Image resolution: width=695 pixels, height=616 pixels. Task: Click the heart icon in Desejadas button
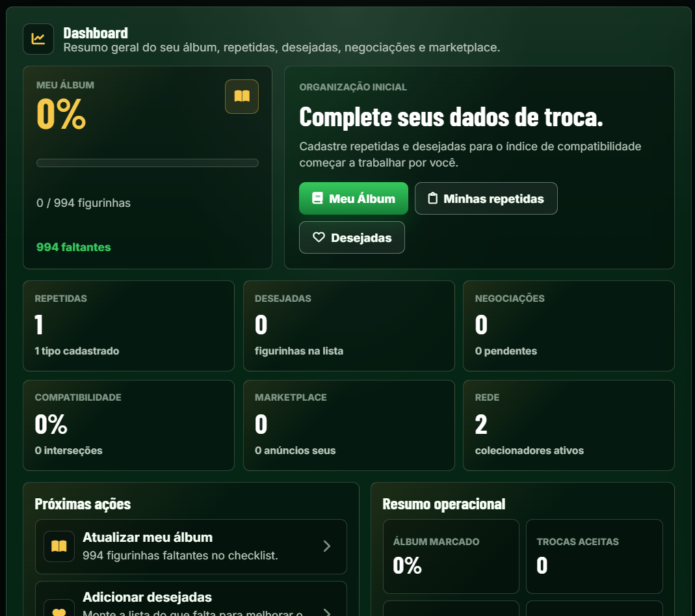pyautogui.click(x=319, y=237)
